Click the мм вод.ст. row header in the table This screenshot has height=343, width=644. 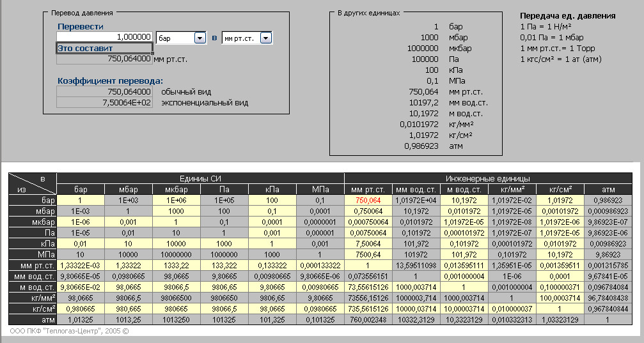click(x=32, y=276)
